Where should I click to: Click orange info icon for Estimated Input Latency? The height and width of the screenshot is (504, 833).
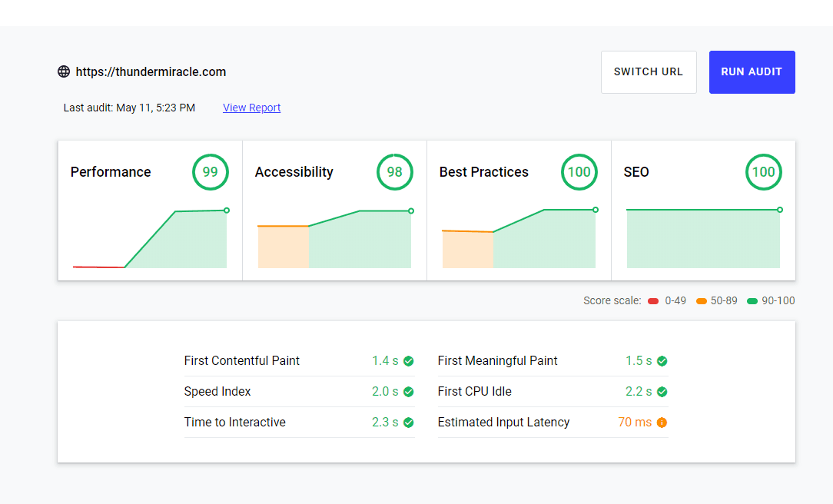pyautogui.click(x=662, y=423)
